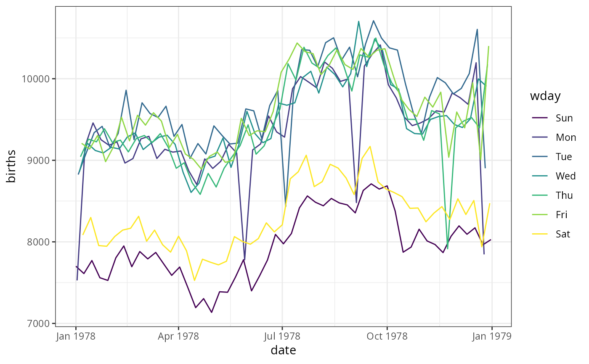Image resolution: width=589 pixels, height=364 pixels.
Task: Select the 8000 y-axis tick label
Action: click(39, 242)
